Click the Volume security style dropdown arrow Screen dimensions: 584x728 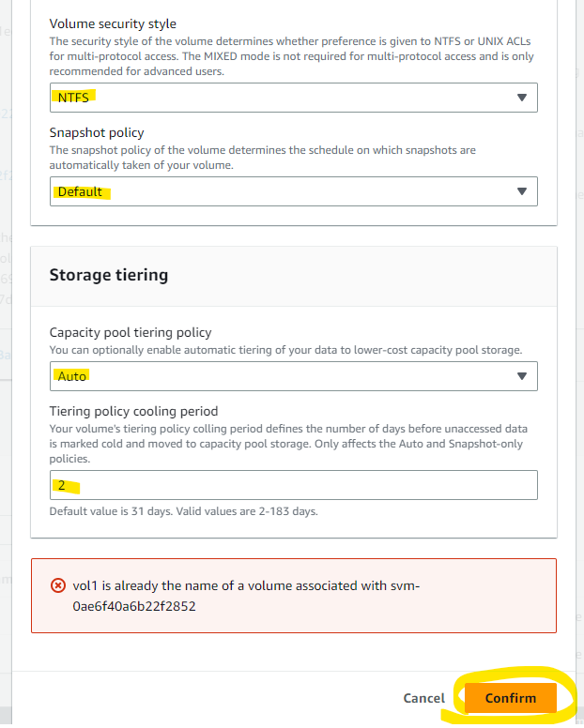522,98
